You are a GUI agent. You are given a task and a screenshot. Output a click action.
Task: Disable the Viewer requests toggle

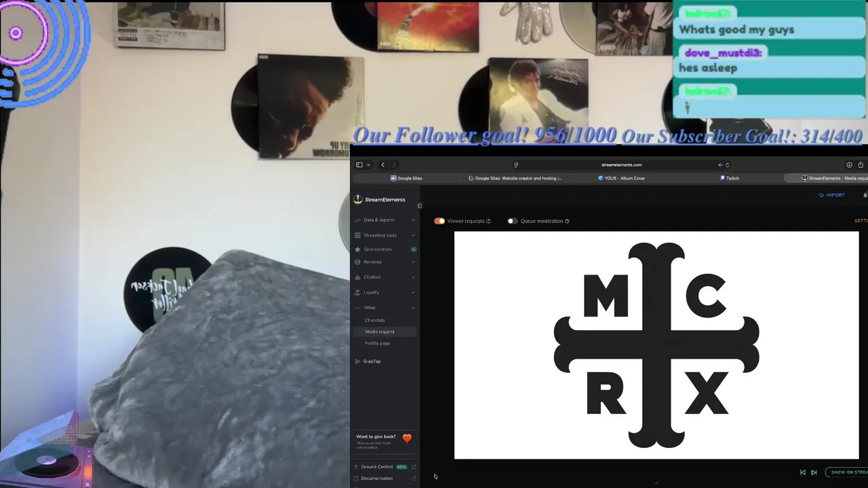click(x=439, y=221)
